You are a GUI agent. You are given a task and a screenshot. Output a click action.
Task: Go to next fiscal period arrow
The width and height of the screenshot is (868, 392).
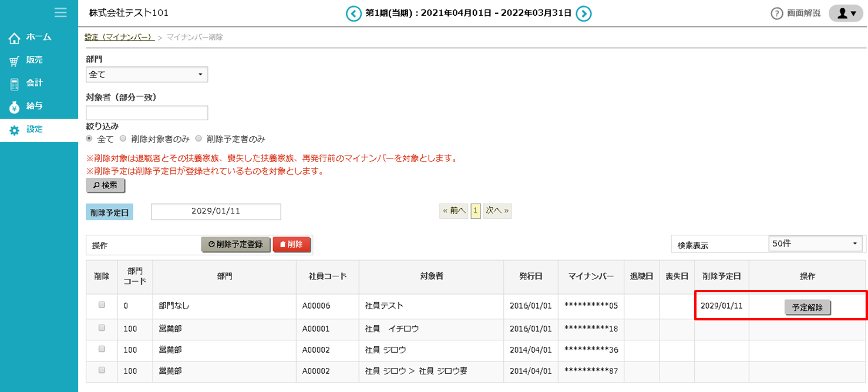583,13
